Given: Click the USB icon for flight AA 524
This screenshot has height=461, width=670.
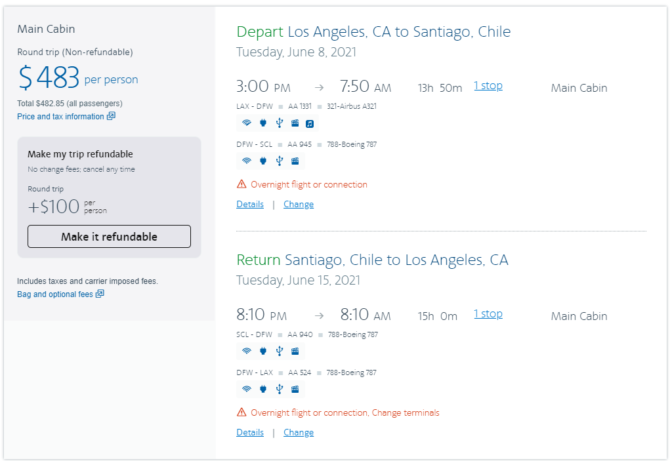Looking at the screenshot, I should point(279,389).
